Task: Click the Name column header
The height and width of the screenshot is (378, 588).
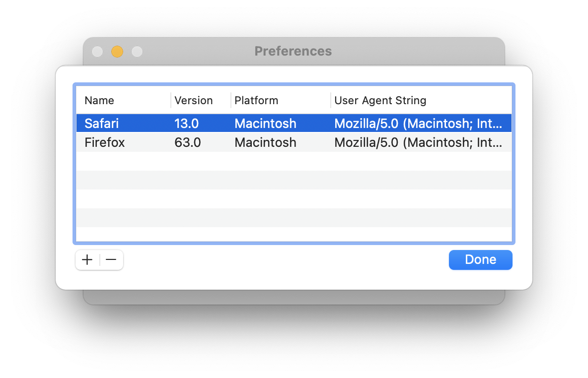Action: 99,100
